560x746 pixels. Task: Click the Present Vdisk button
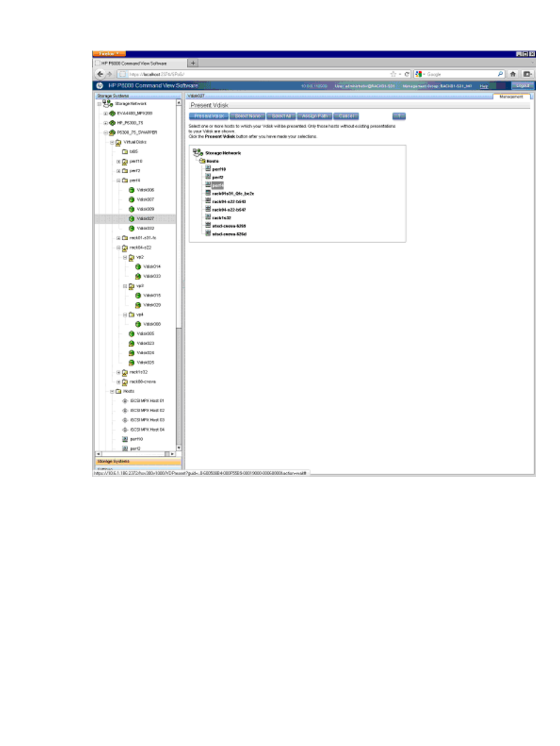[x=208, y=116]
